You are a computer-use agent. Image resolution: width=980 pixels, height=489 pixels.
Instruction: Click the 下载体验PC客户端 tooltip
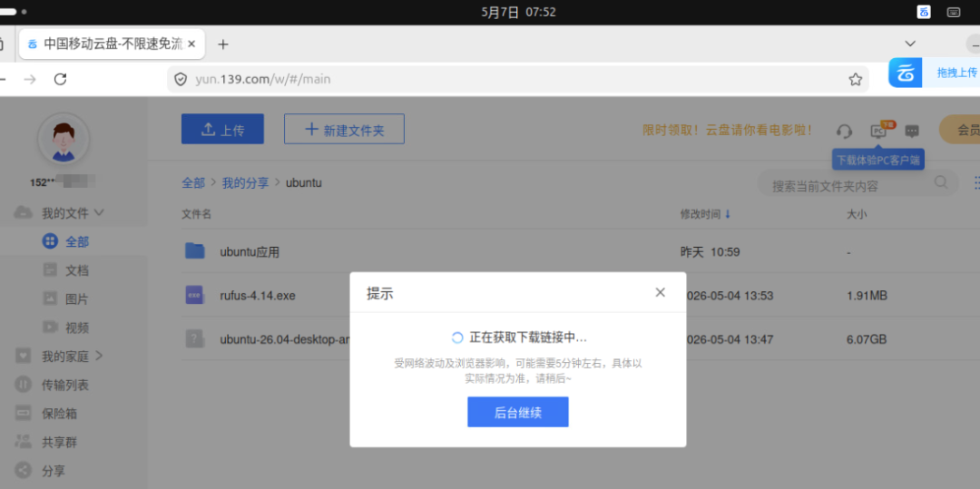878,160
